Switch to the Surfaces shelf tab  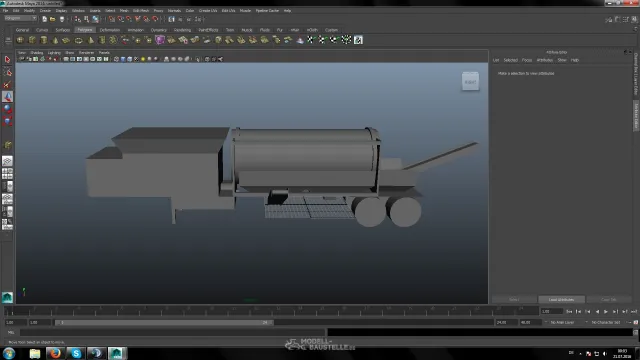tap(62, 30)
